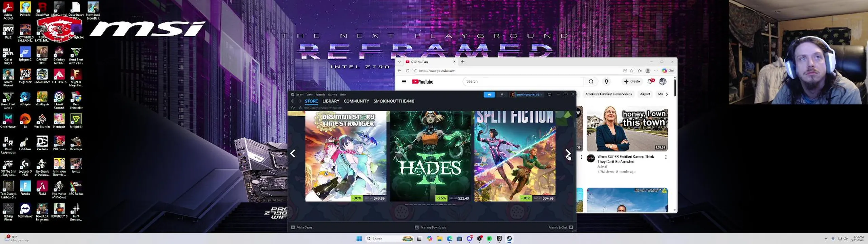This screenshot has height=244, width=868.
Task: Launch THE FINALS desktop icon
Action: point(59,77)
